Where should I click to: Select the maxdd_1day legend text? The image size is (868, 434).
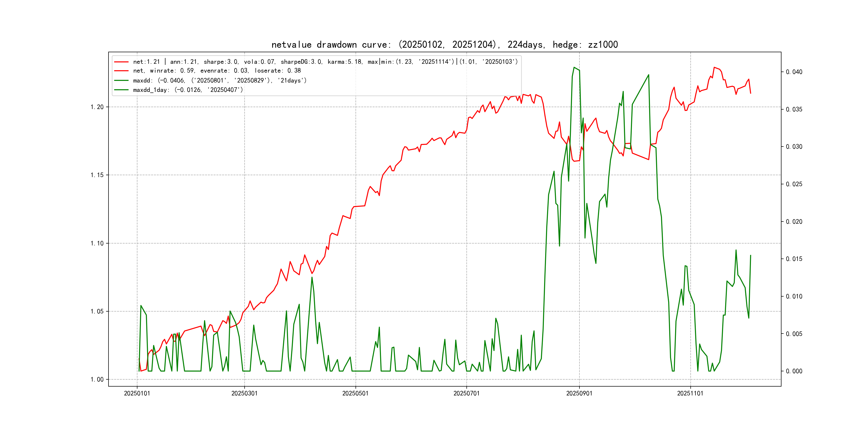pos(188,90)
